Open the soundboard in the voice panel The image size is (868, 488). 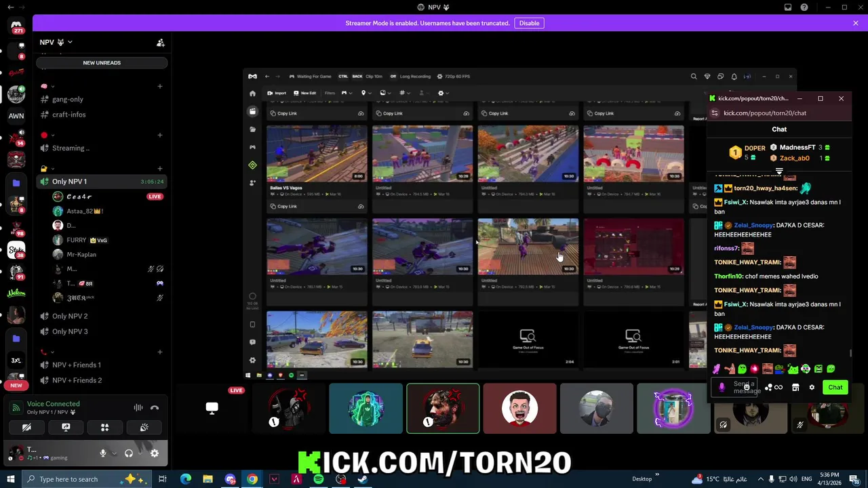(x=144, y=428)
